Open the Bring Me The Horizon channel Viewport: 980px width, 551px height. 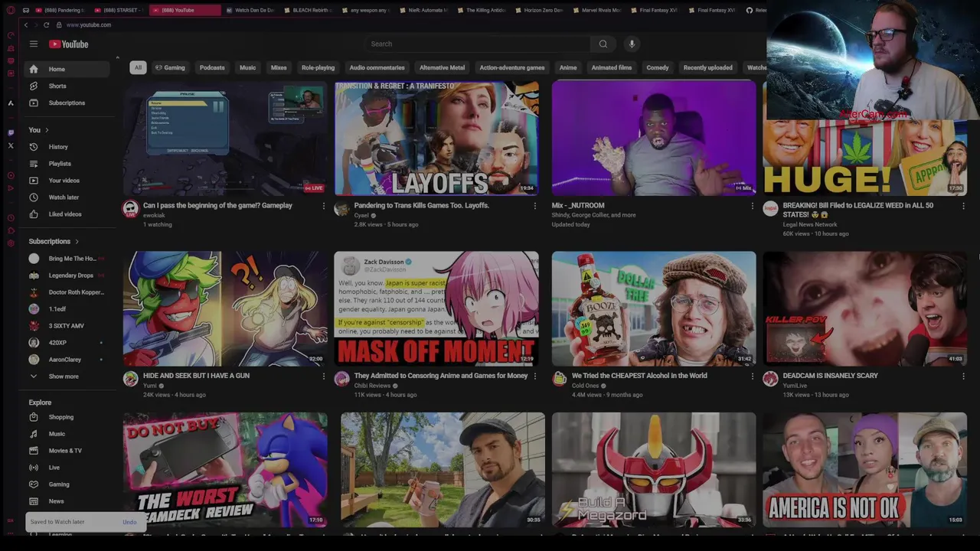pyautogui.click(x=67, y=259)
